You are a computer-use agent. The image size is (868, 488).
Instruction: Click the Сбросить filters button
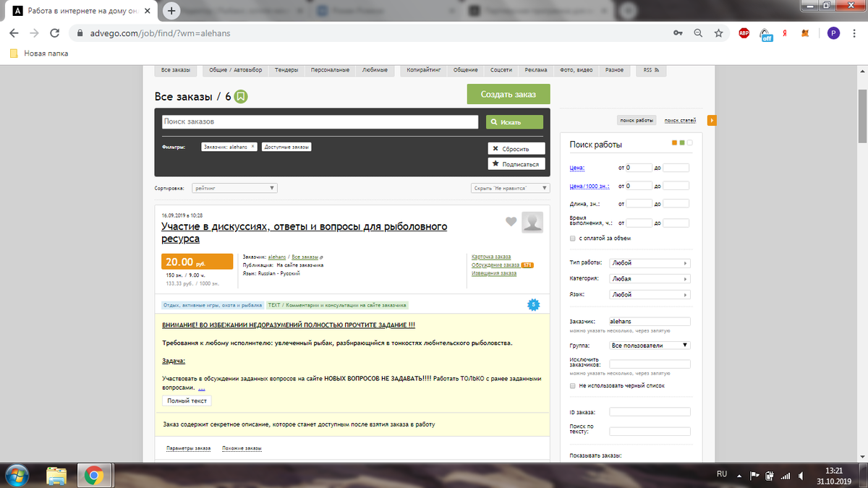[516, 148]
